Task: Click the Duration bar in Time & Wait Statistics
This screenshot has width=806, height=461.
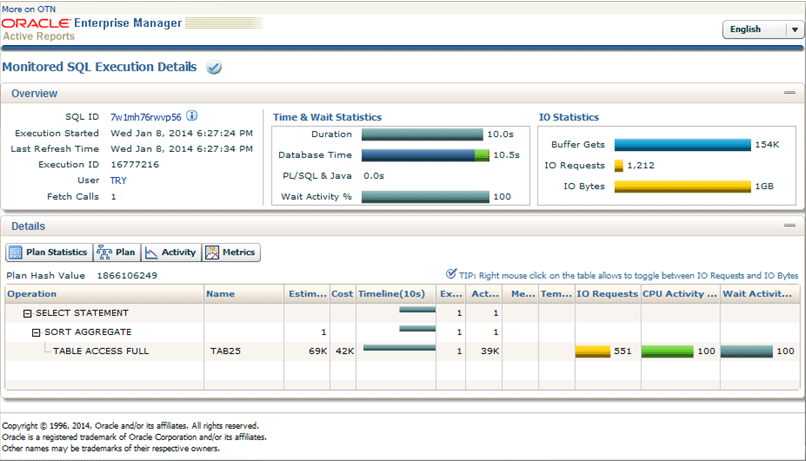Action: [x=422, y=135]
